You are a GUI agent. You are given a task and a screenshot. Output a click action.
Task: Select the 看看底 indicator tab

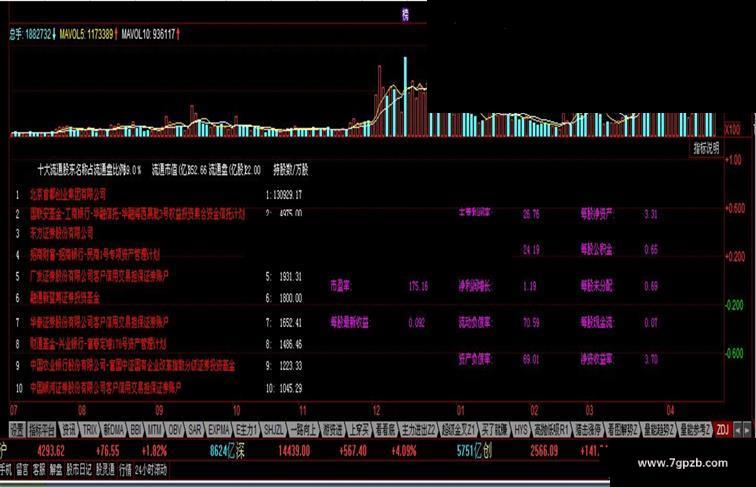click(x=386, y=430)
